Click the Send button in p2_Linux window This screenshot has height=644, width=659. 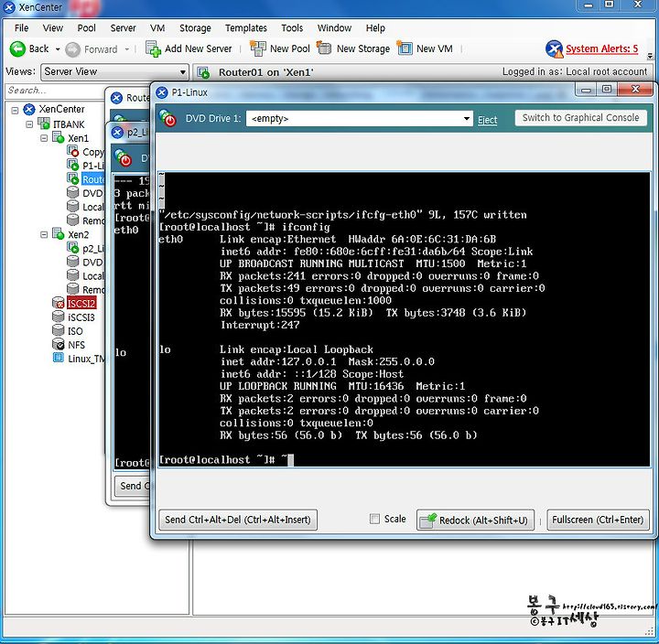tap(133, 486)
